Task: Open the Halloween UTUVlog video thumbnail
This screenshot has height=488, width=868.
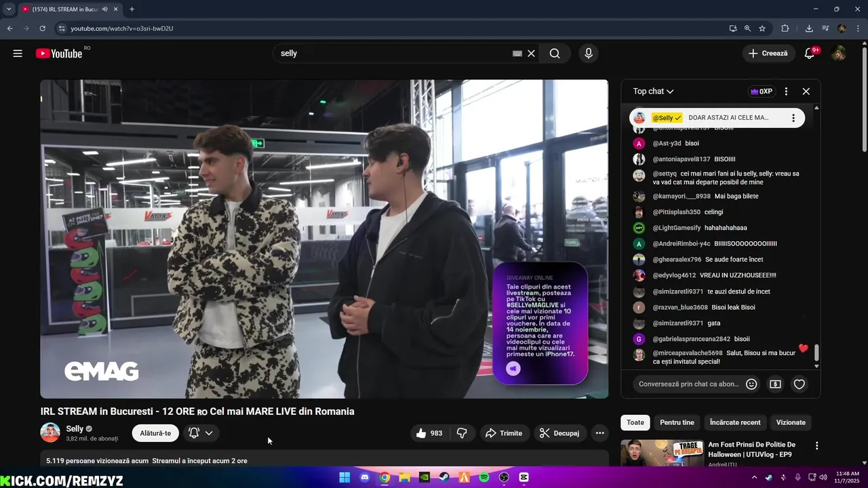Action: pyautogui.click(x=662, y=453)
